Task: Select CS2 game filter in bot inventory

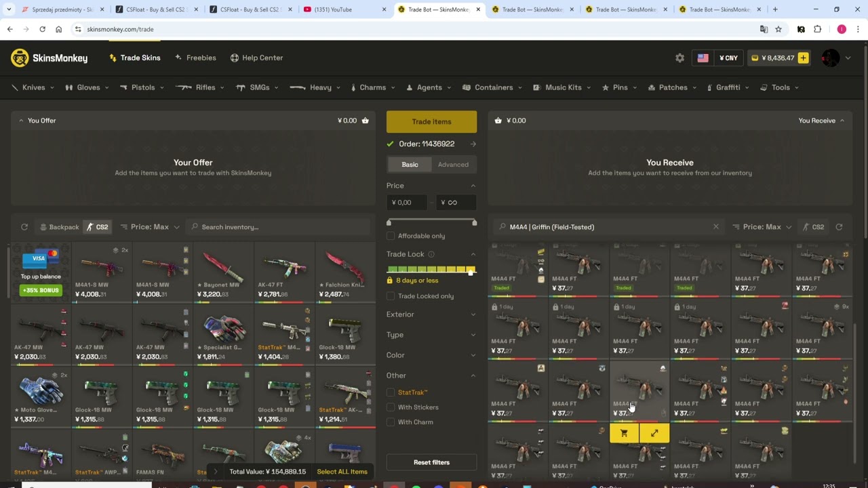Action: coord(813,227)
